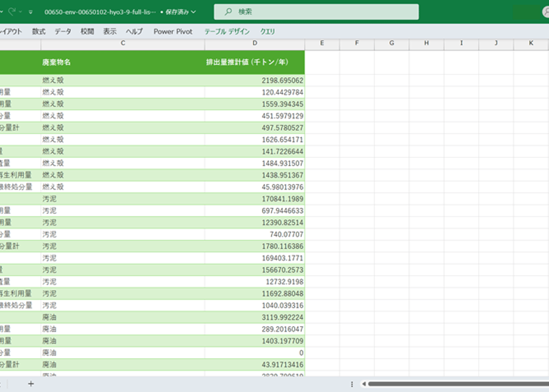Open the Power Pivot tab
Viewport: 549px width, 392px height.
[173, 31]
